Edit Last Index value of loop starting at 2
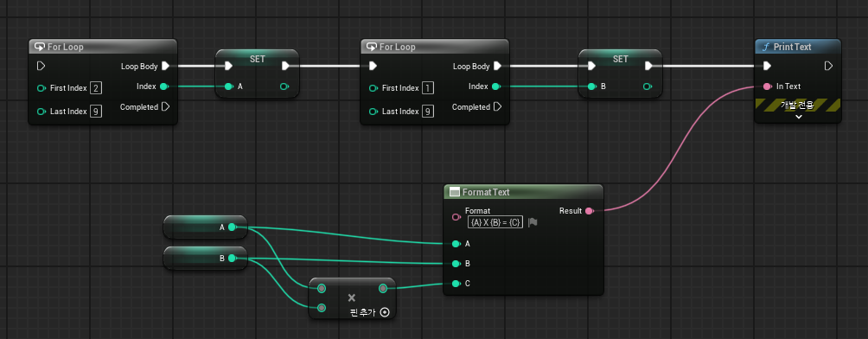This screenshot has height=339, width=868. pyautogui.click(x=96, y=112)
